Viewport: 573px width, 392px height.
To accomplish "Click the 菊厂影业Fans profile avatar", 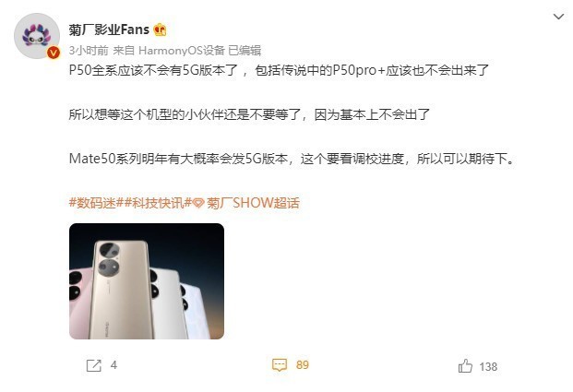I will [37, 36].
